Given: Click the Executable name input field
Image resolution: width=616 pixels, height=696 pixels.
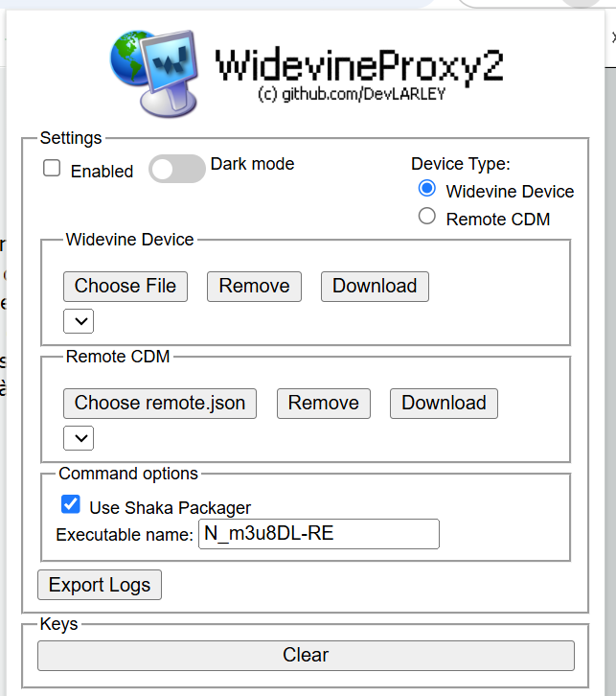Looking at the screenshot, I should 319,534.
